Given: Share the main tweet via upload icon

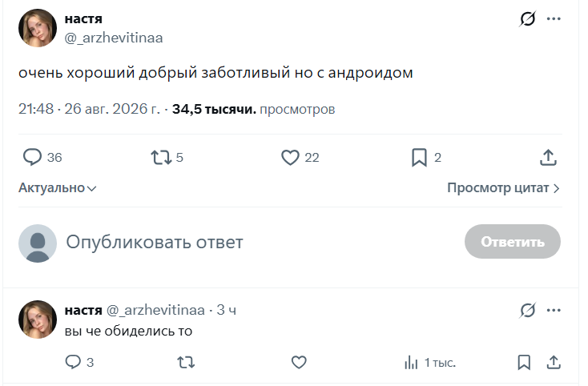Looking at the screenshot, I should [x=548, y=158].
